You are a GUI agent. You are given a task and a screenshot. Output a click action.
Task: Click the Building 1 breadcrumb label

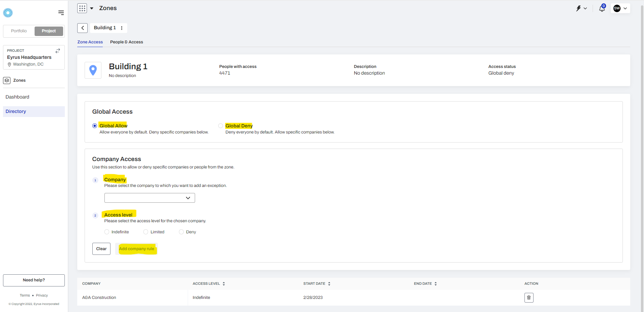point(105,28)
